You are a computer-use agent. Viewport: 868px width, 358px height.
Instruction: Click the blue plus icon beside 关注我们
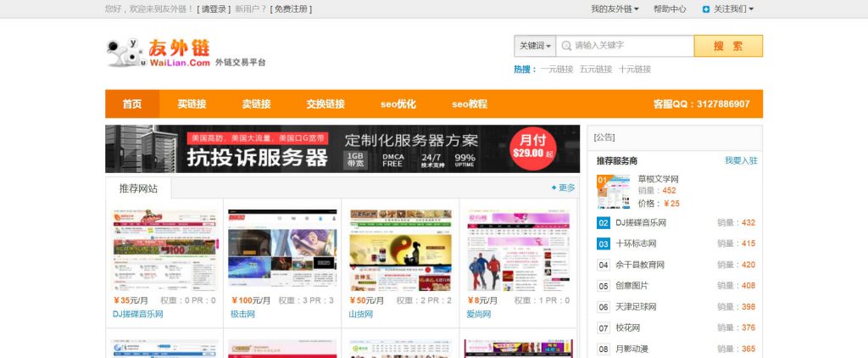(x=706, y=9)
